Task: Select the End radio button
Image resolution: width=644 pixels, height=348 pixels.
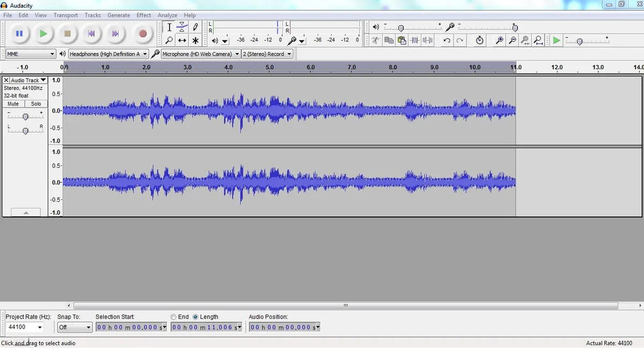Action: (173, 317)
